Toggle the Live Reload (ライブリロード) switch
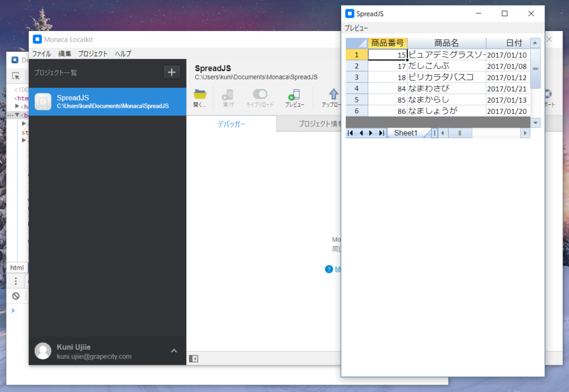The height and width of the screenshot is (392, 569). tap(260, 94)
